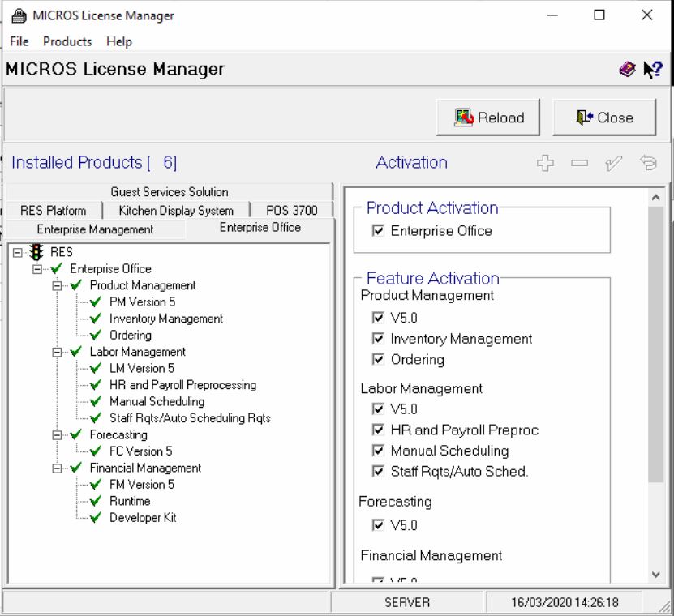
Task: Collapse the Financial Management tree branch
Action: 57,468
